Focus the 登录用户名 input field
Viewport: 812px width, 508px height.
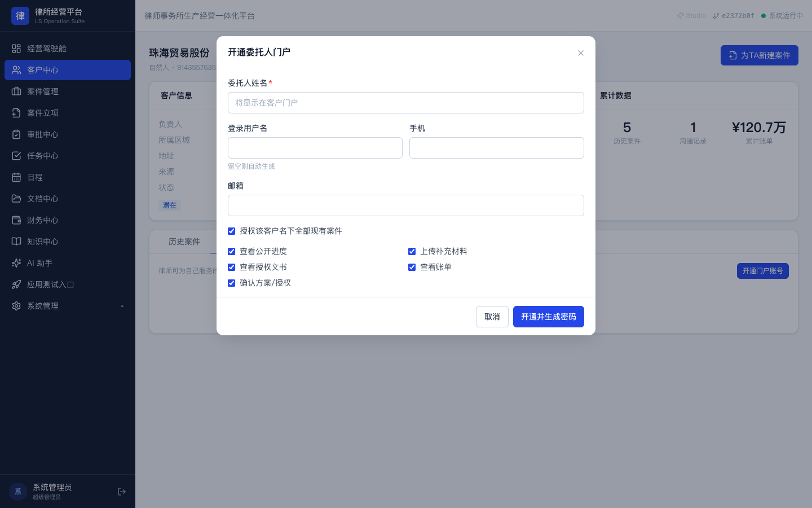coord(315,148)
